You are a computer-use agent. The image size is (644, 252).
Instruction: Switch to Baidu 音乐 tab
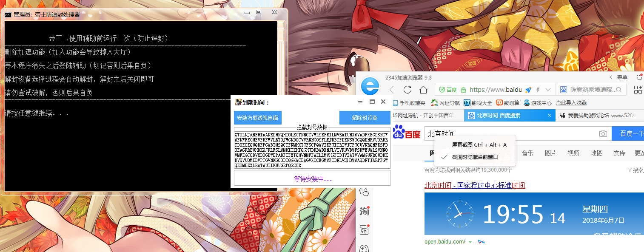pyautogui.click(x=527, y=153)
